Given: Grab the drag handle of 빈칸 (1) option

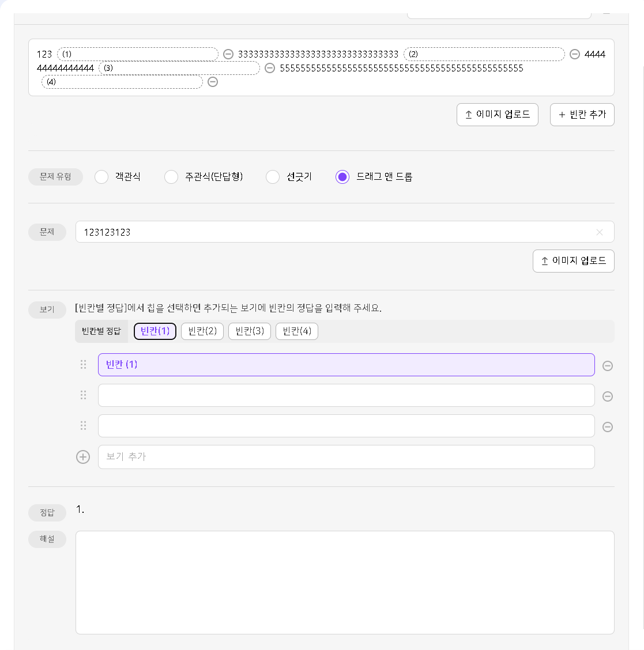Looking at the screenshot, I should point(84,364).
